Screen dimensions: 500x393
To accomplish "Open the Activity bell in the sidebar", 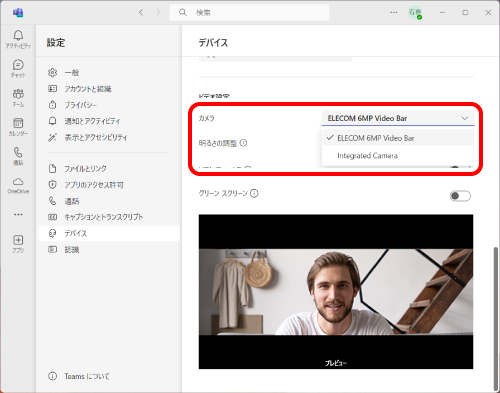I will click(x=18, y=39).
